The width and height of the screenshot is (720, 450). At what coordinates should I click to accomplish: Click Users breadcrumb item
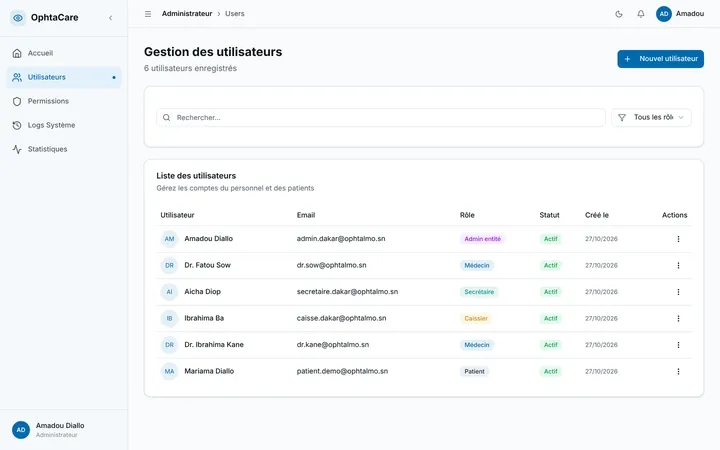(x=235, y=14)
